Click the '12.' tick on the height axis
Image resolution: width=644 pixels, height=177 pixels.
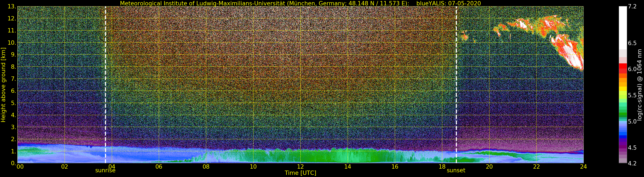click(12, 18)
